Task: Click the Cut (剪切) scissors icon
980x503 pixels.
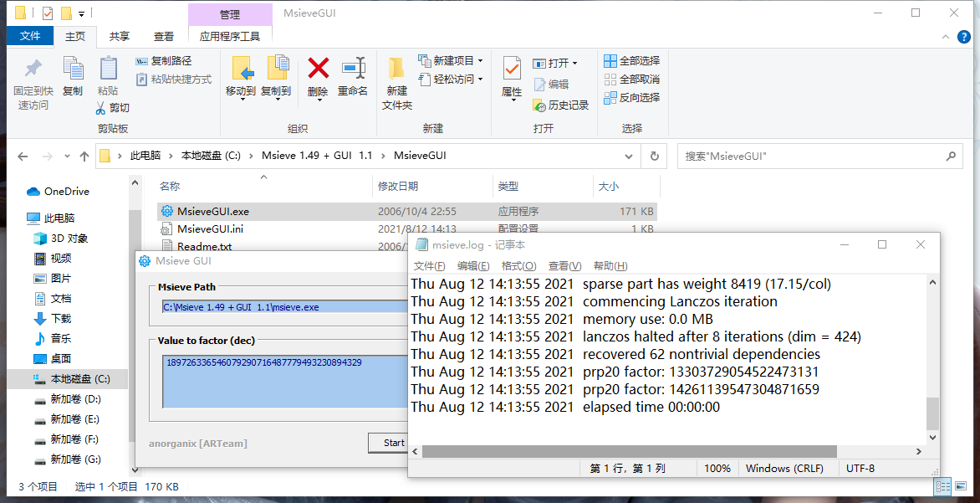Action: coord(100,108)
